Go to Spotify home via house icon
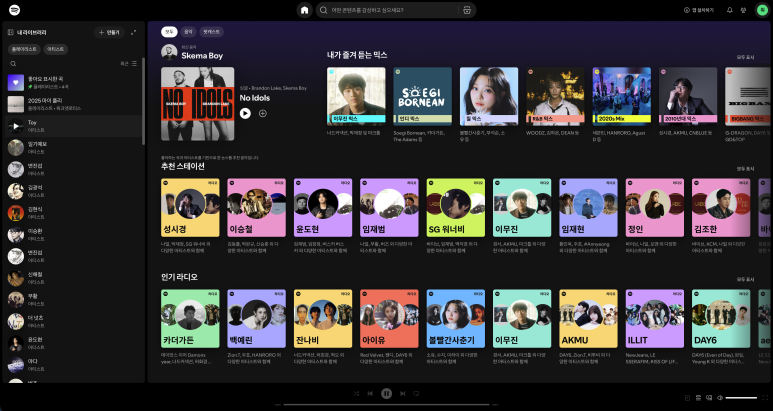Screen dimensions: 773x411 coord(304,10)
